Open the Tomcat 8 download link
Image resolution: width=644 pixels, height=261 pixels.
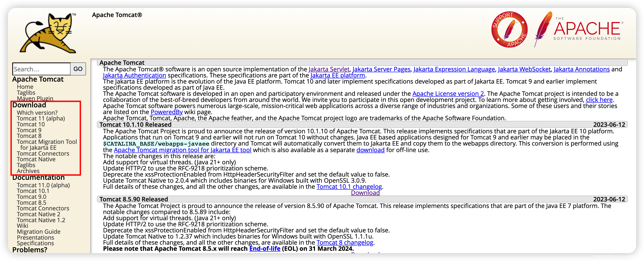(29, 136)
